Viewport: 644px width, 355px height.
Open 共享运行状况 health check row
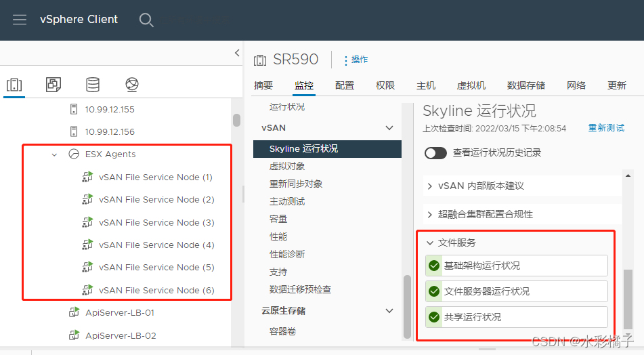(517, 317)
